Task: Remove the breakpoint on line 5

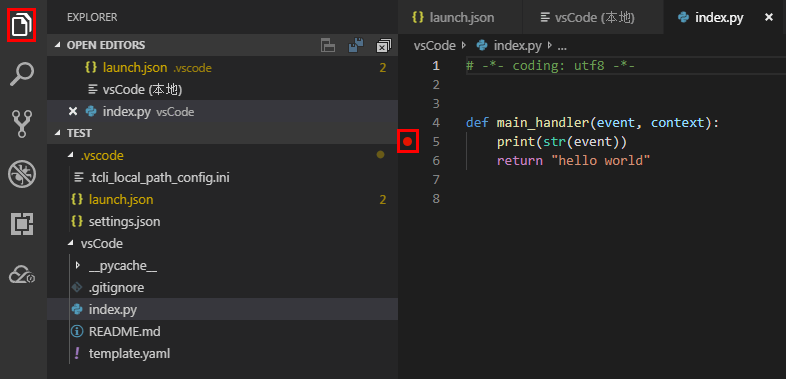Action: pyautogui.click(x=408, y=142)
